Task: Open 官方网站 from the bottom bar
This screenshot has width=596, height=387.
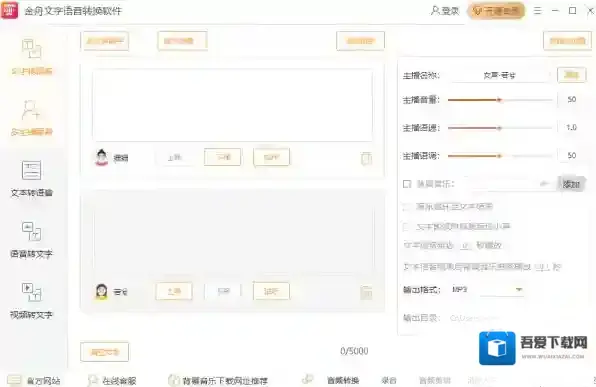Action: (x=34, y=380)
